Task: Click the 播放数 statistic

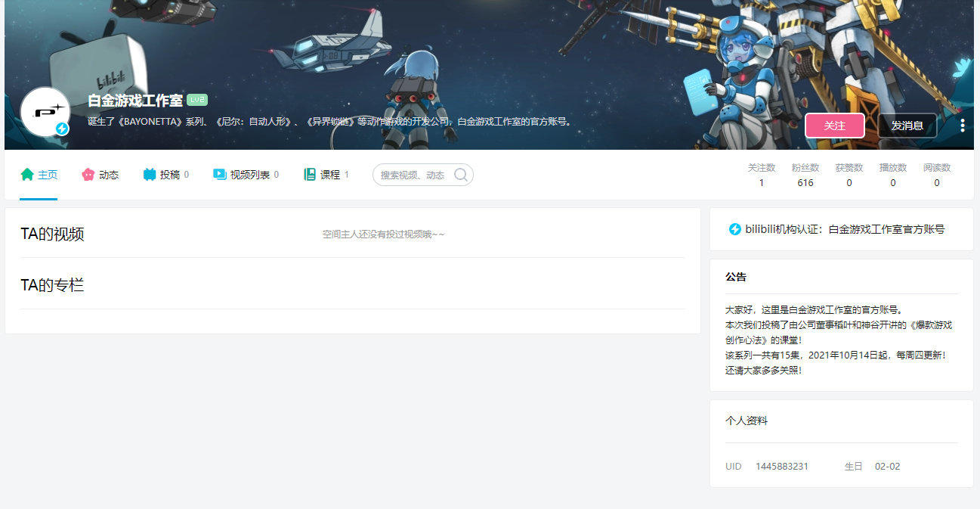Action: coord(893,175)
